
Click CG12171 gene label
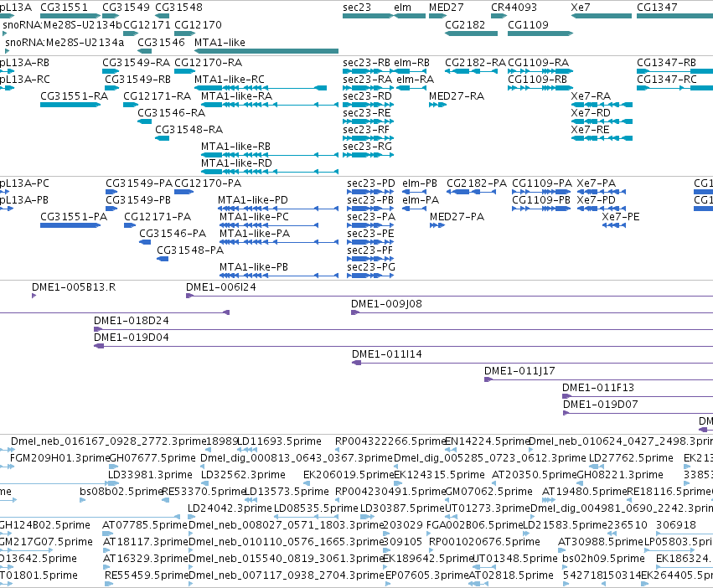tap(147, 24)
